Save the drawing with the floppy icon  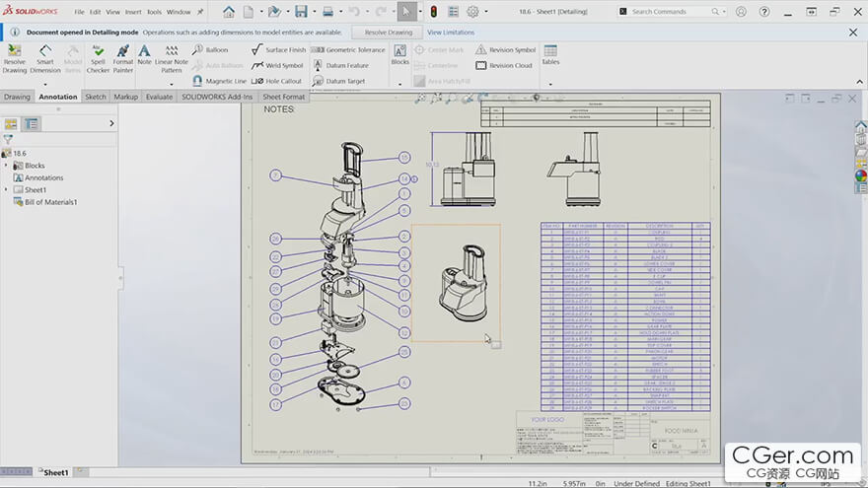[x=301, y=11]
